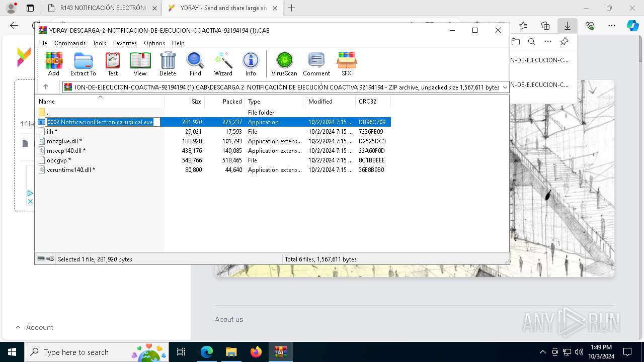
Task: Select the parent folder '..' row
Action: click(213, 113)
